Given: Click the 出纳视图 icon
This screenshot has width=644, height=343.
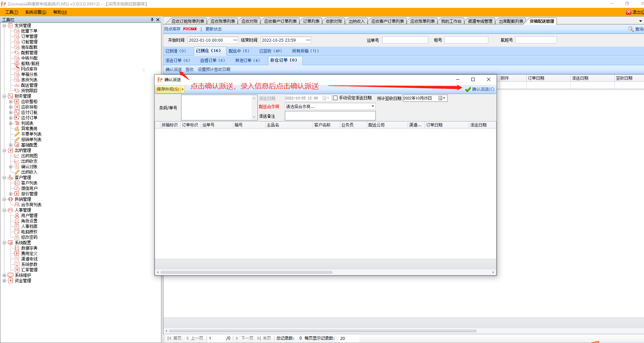Looking at the screenshot, I should pos(17,156).
